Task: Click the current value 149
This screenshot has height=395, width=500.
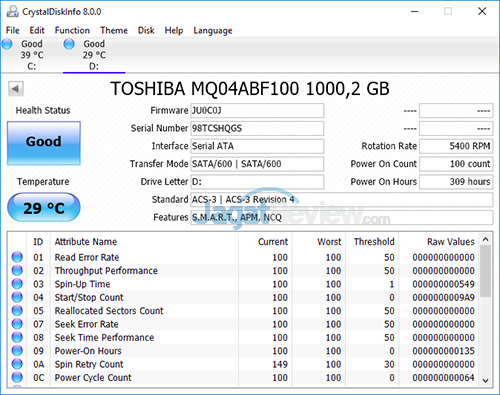Action: [280, 364]
